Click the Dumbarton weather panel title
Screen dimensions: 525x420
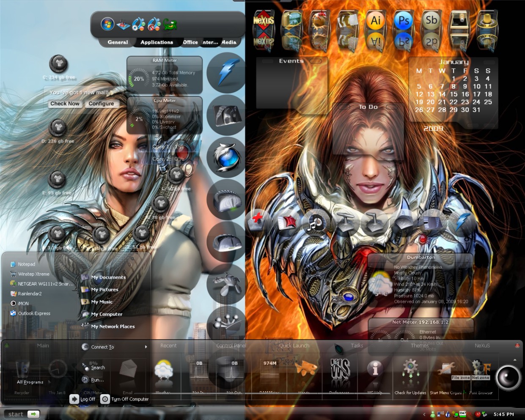421,257
